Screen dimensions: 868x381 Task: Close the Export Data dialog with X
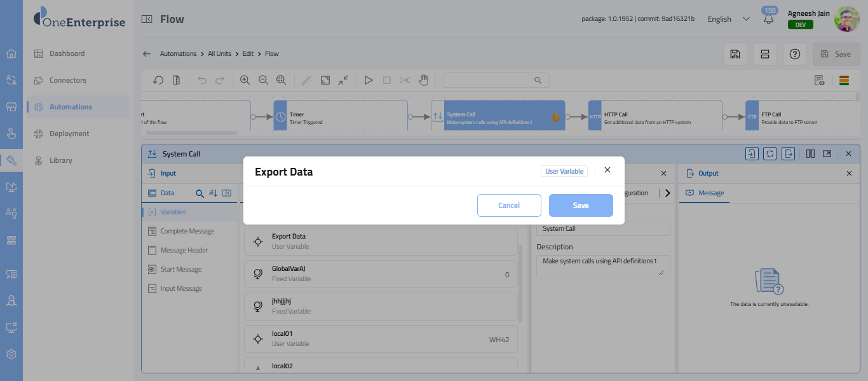607,170
